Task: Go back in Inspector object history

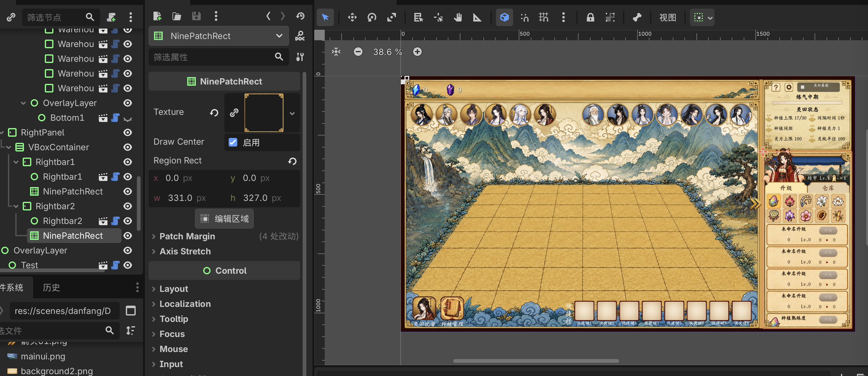Action: click(268, 16)
